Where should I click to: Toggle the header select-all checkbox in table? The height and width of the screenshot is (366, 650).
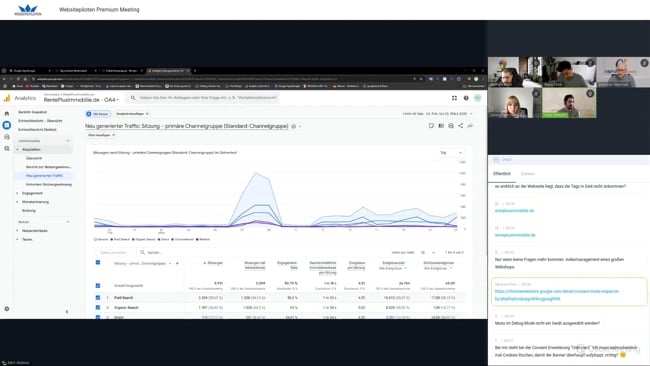98,262
